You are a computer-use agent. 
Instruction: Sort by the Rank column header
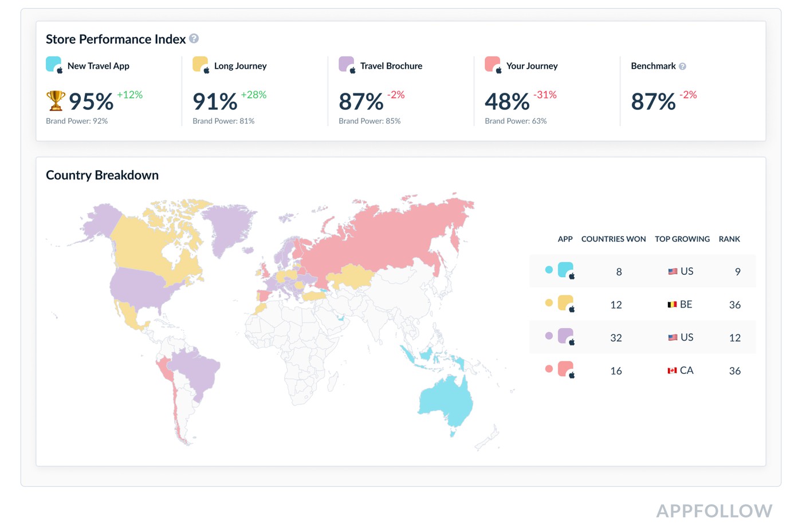click(729, 239)
